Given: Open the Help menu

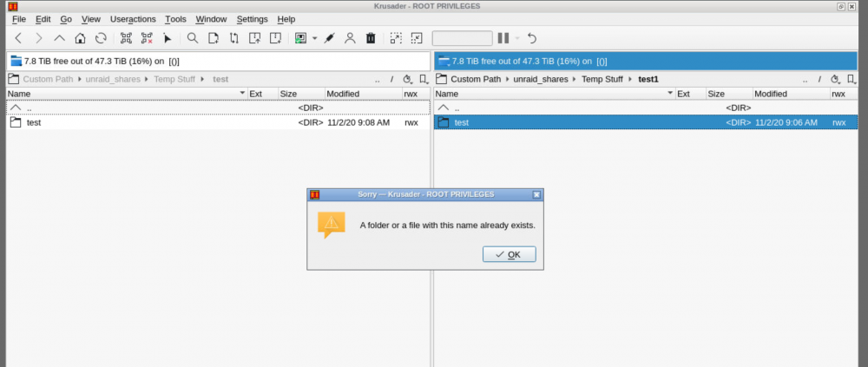Looking at the screenshot, I should [x=286, y=19].
